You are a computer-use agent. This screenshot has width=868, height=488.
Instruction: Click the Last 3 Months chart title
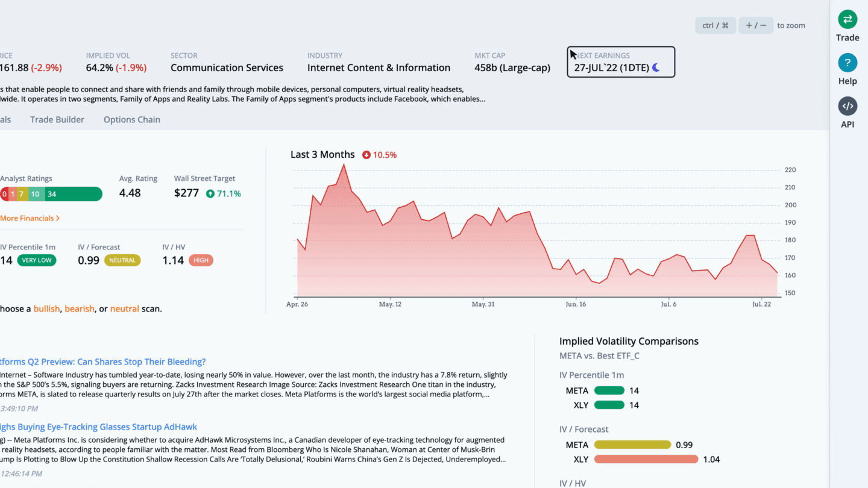(322, 154)
